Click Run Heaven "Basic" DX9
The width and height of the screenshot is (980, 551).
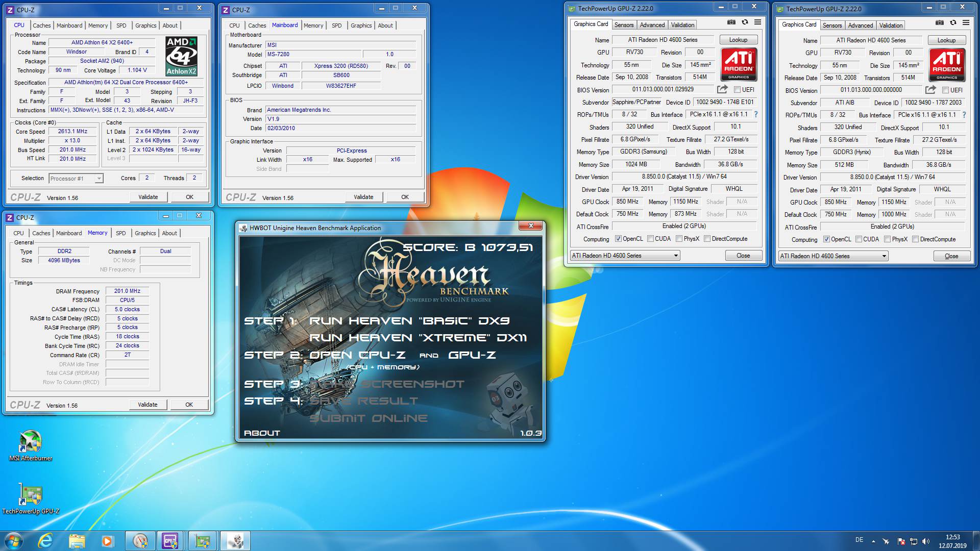(409, 321)
